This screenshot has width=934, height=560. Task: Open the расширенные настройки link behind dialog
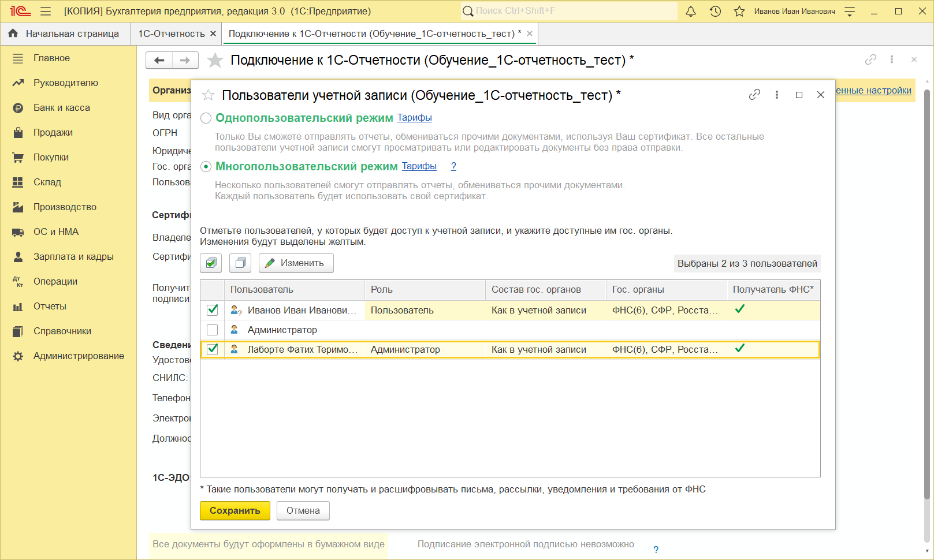873,91
